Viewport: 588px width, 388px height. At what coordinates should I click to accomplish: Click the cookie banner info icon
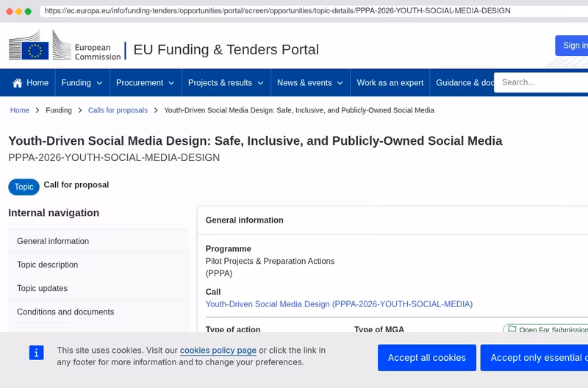click(x=36, y=353)
